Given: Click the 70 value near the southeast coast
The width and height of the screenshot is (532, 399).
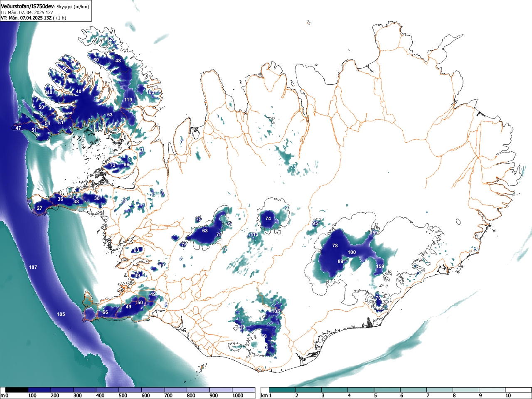Looking at the screenshot, I should 378,298.
